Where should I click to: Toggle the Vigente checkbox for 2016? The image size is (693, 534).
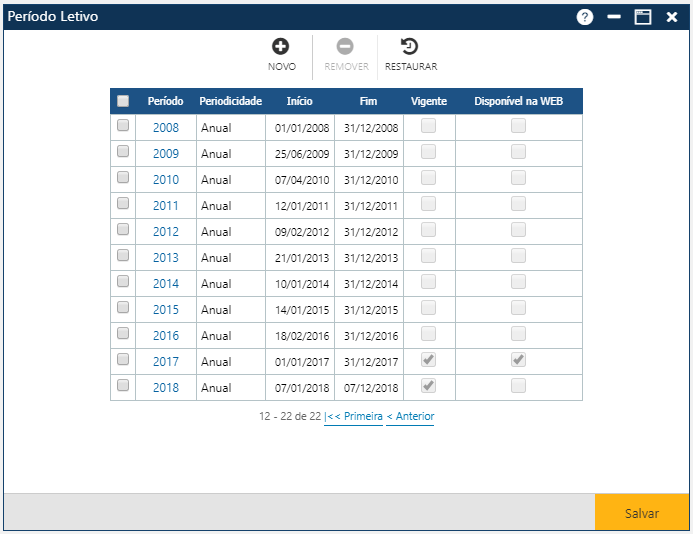click(428, 334)
